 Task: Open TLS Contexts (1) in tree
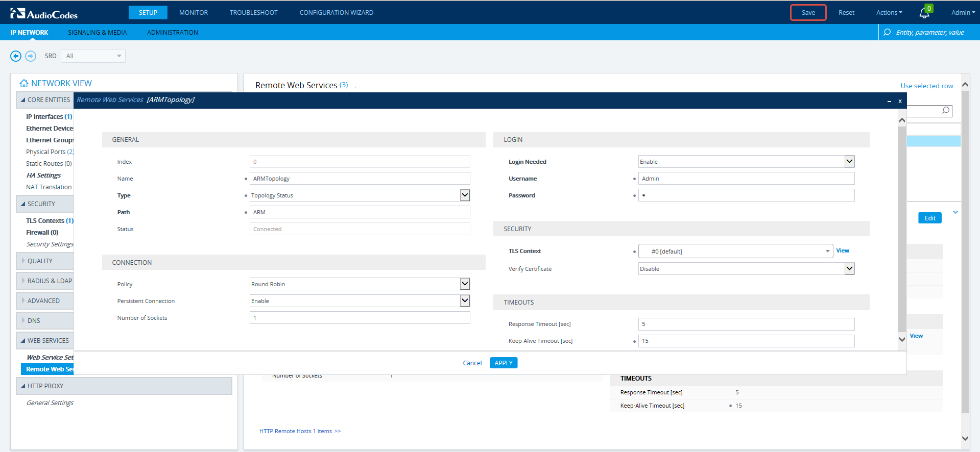[50, 221]
